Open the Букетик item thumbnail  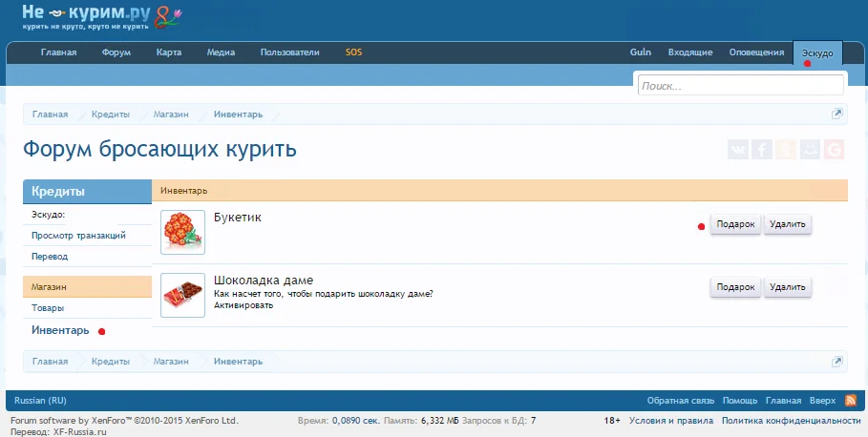[182, 232]
